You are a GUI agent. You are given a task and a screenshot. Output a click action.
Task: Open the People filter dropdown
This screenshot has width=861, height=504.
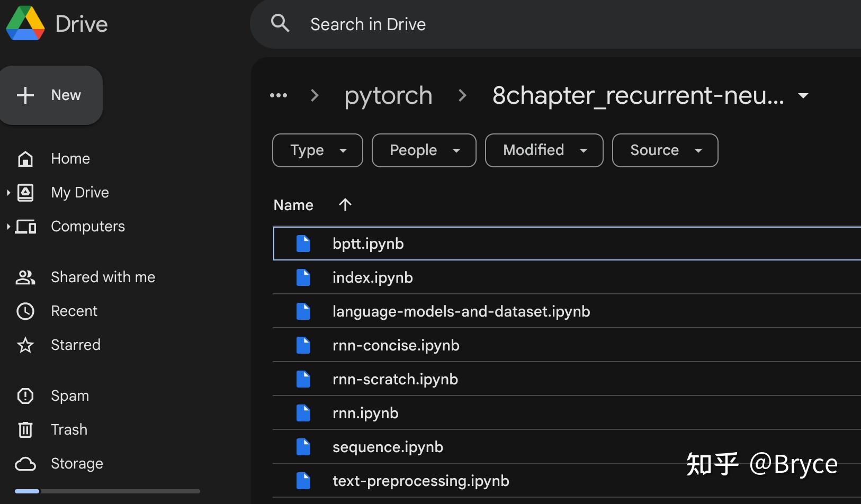424,150
